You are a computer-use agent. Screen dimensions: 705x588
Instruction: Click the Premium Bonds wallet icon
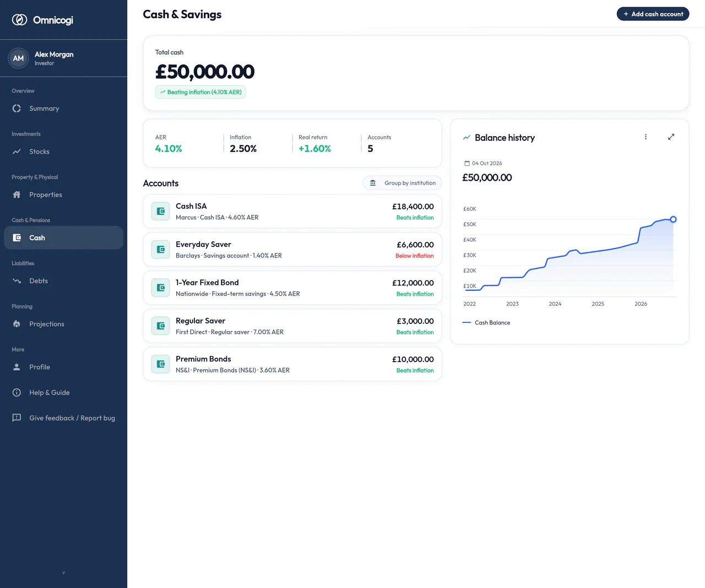coord(161,364)
